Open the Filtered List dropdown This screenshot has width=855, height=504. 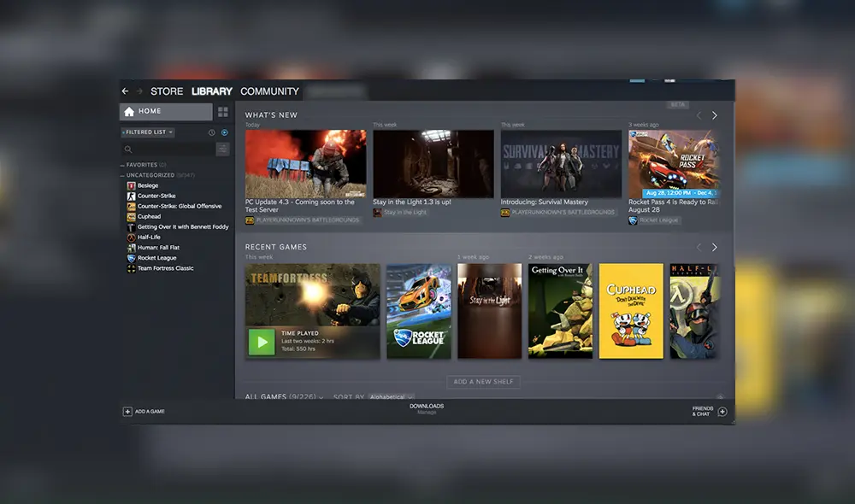[145, 132]
